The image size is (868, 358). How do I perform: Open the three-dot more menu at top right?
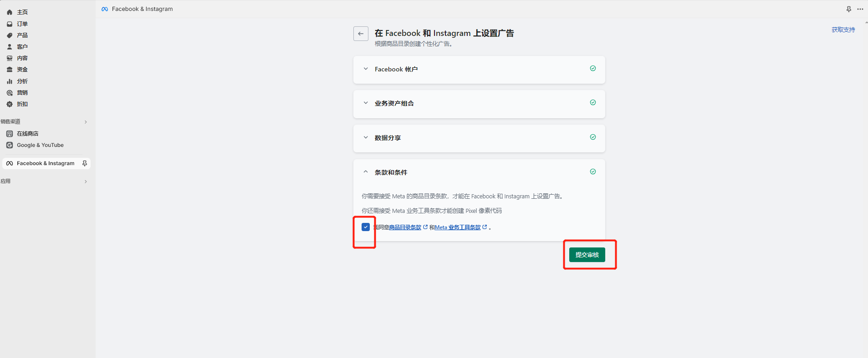(x=860, y=9)
